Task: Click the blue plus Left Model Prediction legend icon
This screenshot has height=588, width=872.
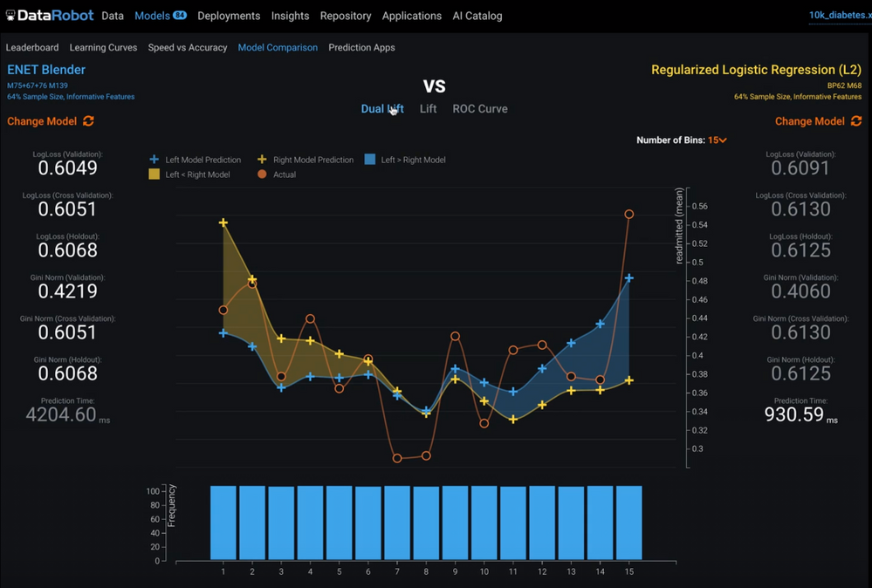Action: [154, 160]
